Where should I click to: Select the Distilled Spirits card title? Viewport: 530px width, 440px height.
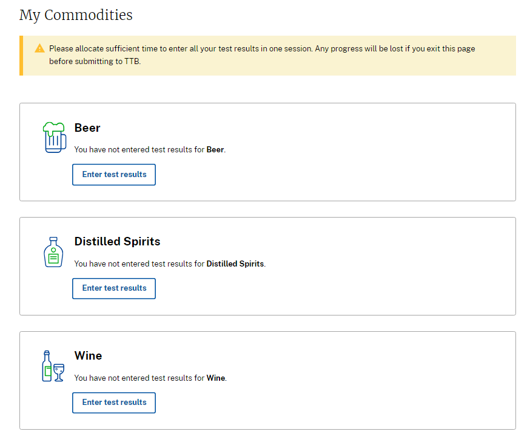pos(117,242)
